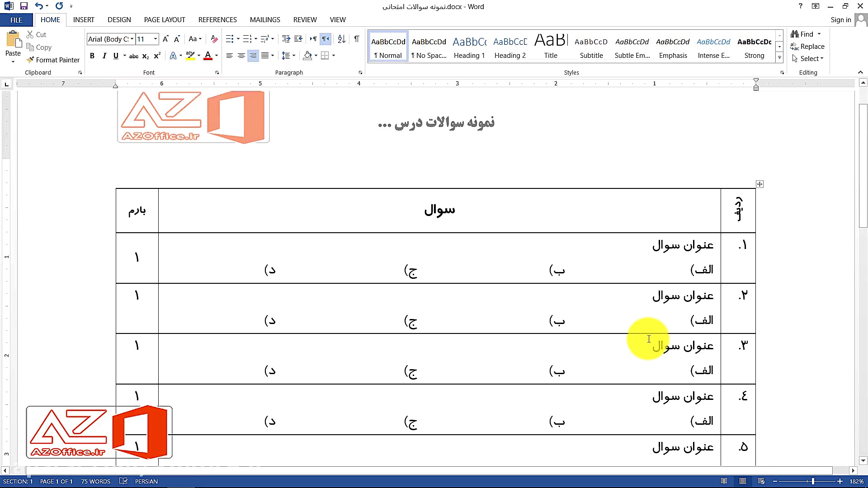Apply the Shading bucket icon
This screenshot has width=868, height=488.
click(307, 56)
